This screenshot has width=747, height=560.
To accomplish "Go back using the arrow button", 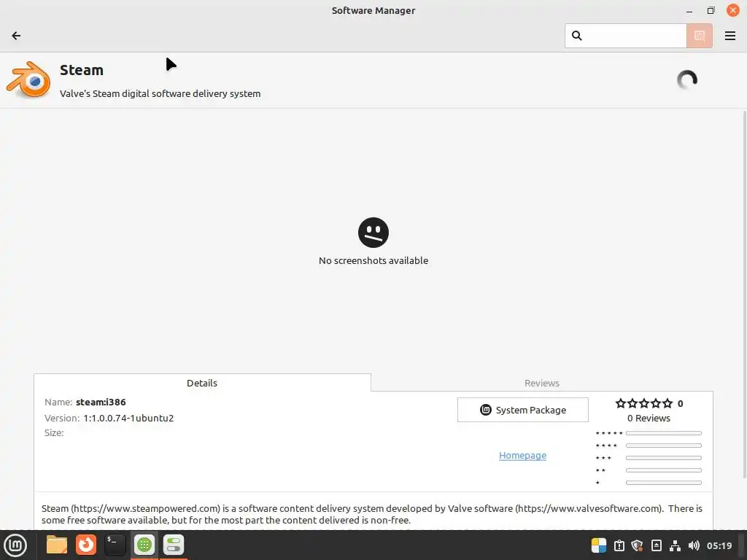I will [16, 36].
